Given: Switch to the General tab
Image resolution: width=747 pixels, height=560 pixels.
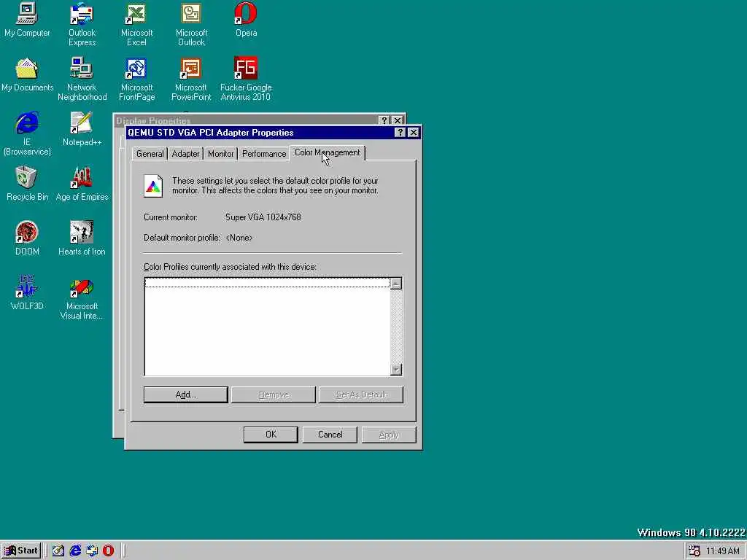Looking at the screenshot, I should [150, 154].
